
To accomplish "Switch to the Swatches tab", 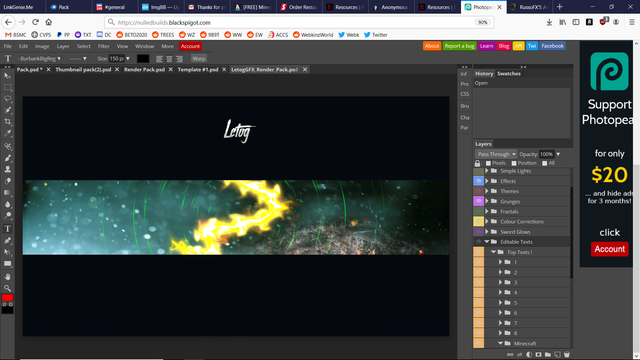I will point(509,73).
